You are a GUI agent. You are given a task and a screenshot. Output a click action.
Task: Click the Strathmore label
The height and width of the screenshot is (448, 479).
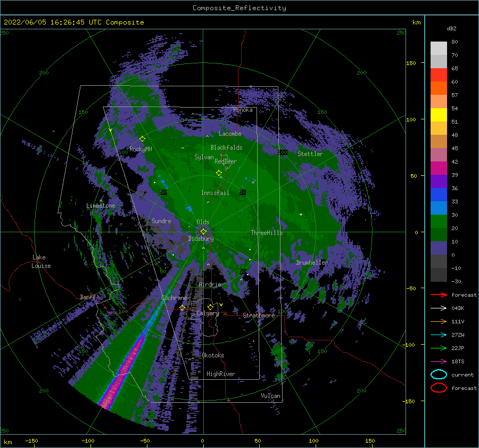click(x=259, y=315)
